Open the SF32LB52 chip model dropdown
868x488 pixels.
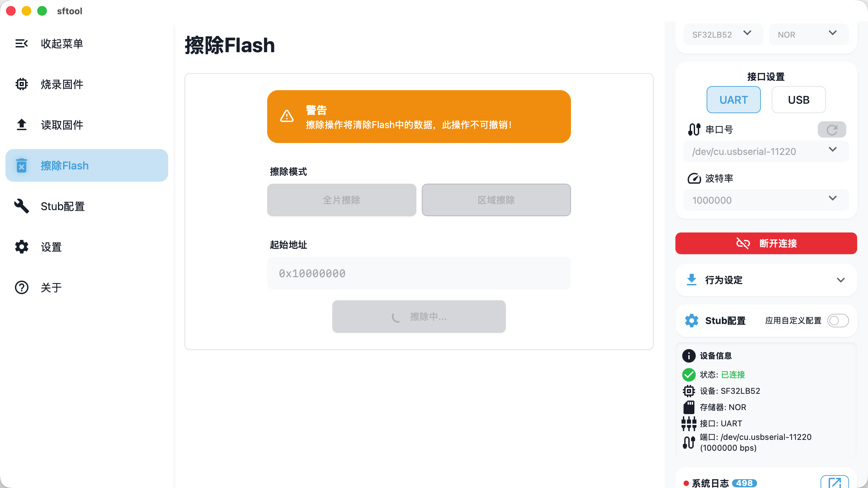(723, 34)
